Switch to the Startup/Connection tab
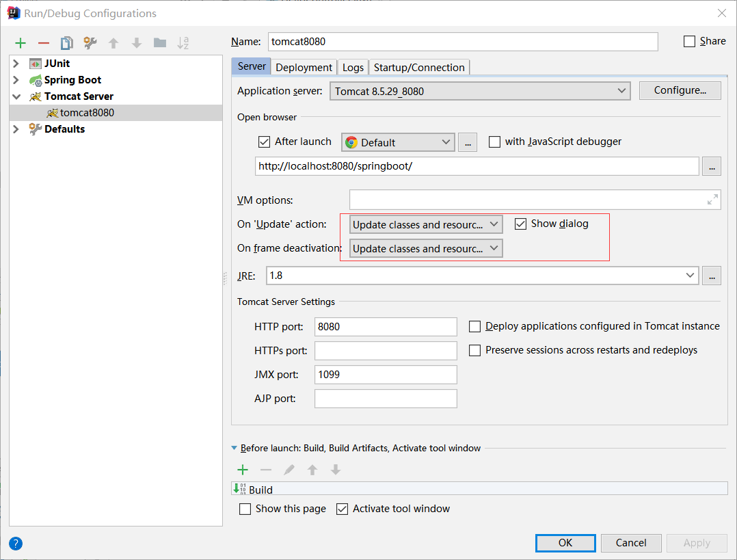 pos(419,67)
